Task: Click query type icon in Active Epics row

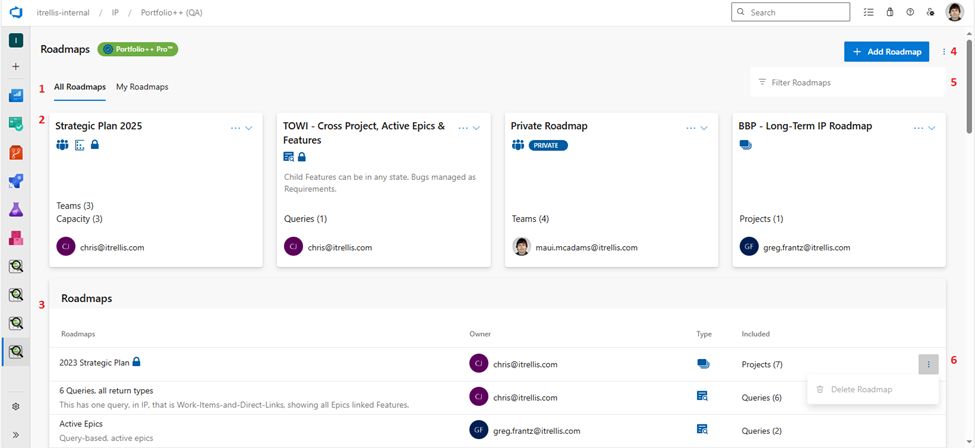Action: coord(703,429)
